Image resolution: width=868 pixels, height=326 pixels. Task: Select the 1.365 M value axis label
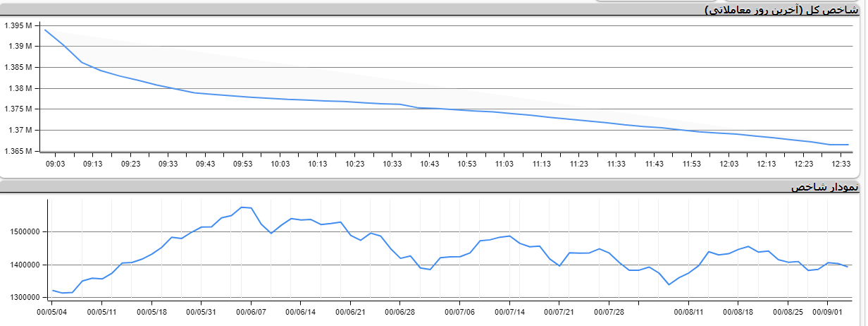point(18,152)
